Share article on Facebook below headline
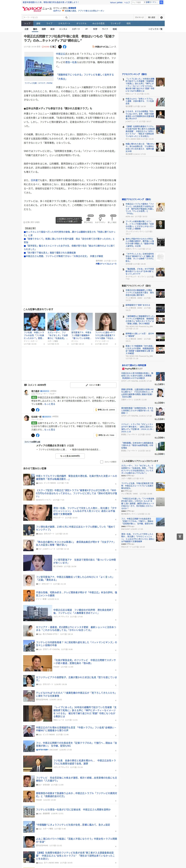186x868 pixels. (64, 47)
